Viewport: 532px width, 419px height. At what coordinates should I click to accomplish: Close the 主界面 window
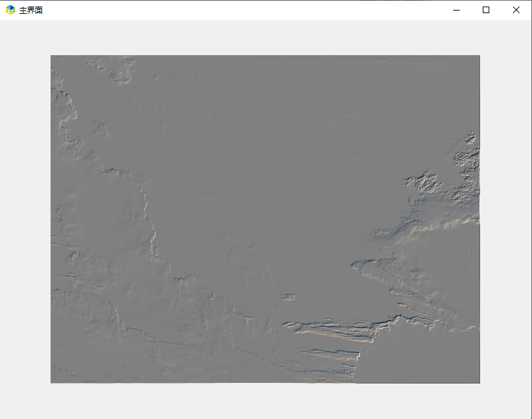pos(516,10)
